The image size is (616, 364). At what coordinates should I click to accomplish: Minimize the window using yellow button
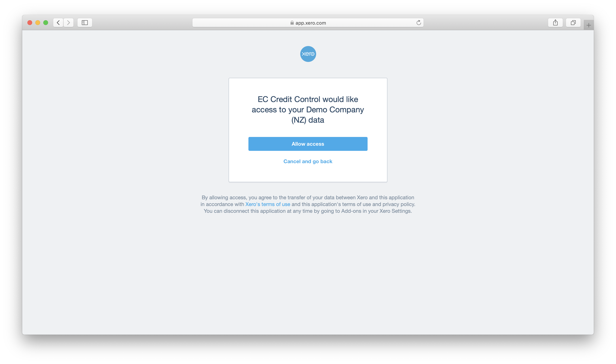[x=38, y=23]
